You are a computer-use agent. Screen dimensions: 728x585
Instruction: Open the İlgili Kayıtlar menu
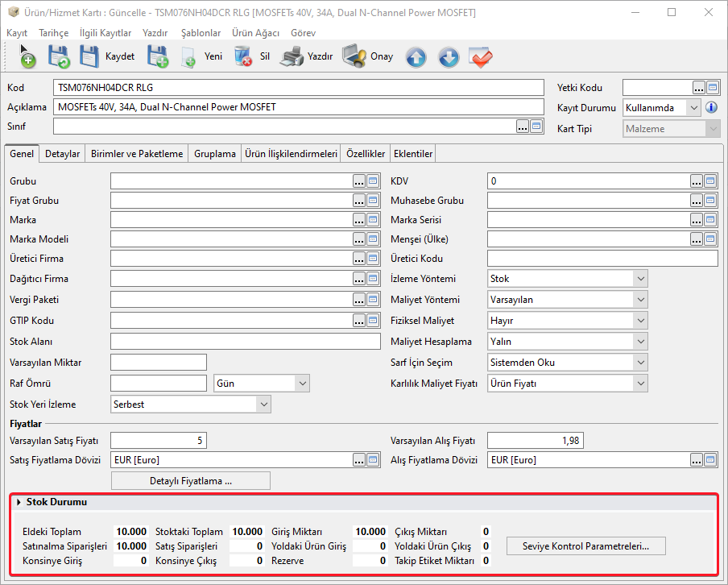click(105, 33)
